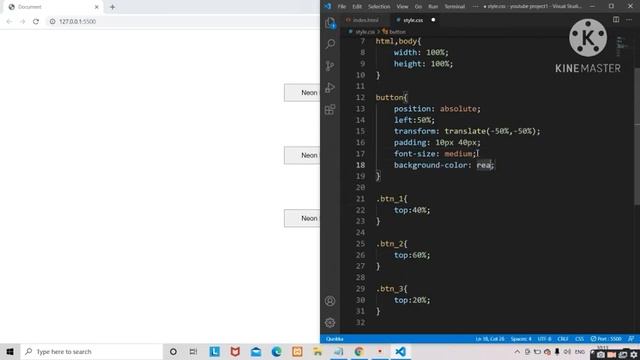Click the button breadcrumb symbol
The width and height of the screenshot is (640, 360).
(x=397, y=32)
